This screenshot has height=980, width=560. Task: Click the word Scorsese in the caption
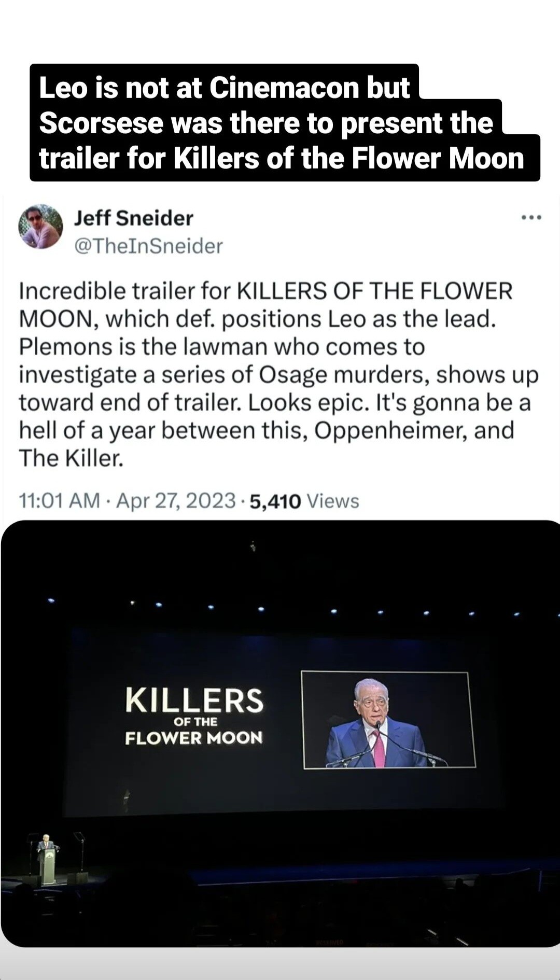click(x=101, y=123)
